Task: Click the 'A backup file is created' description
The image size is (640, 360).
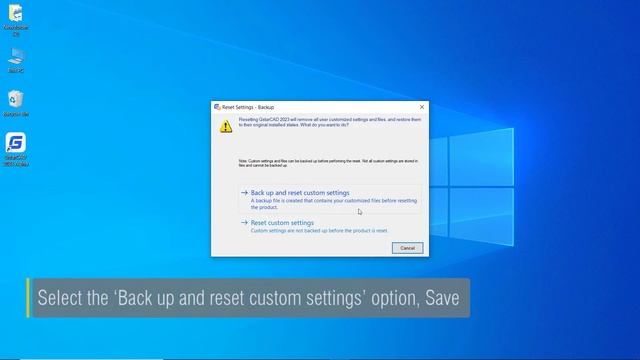Action: pyautogui.click(x=333, y=204)
